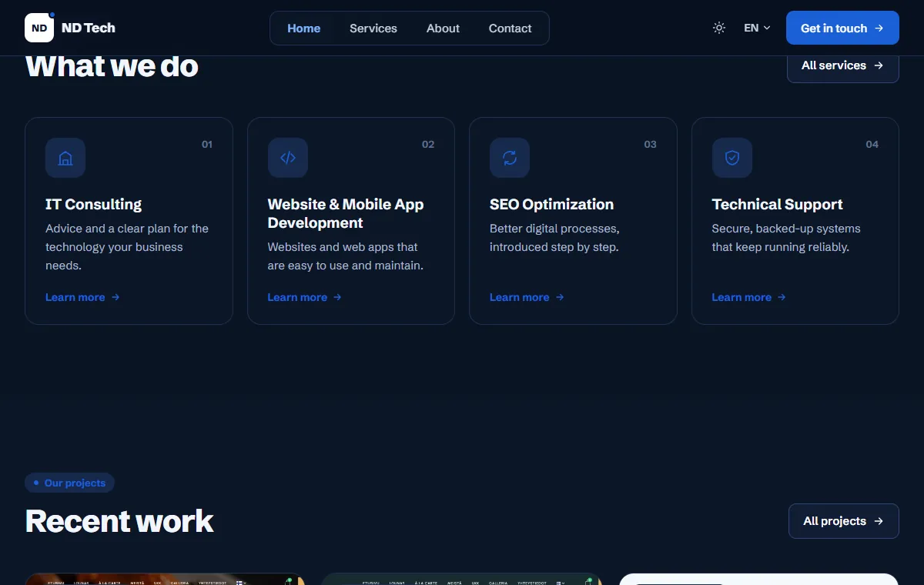Screen dimensions: 924x585
Task: Click the code brackets development icon
Action: tap(288, 158)
